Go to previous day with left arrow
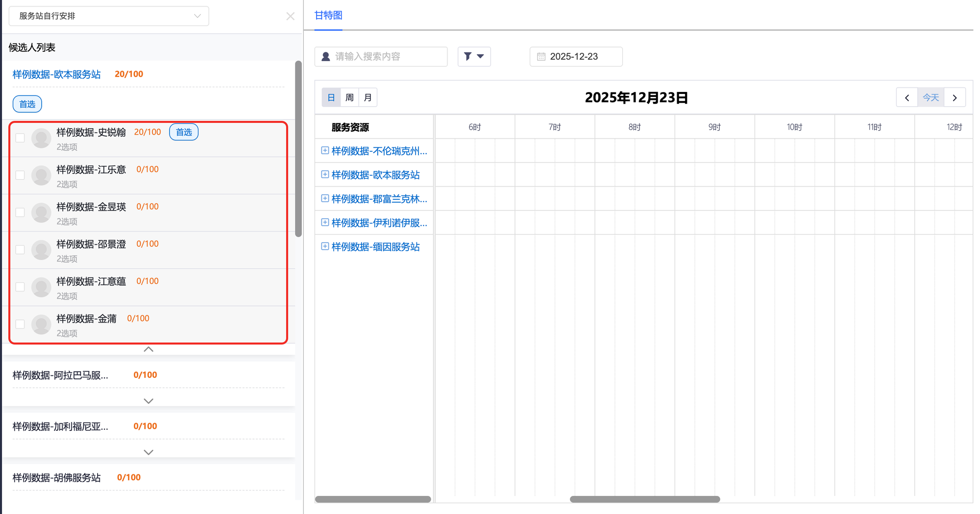Viewport: 980px width, 514px height. point(907,98)
